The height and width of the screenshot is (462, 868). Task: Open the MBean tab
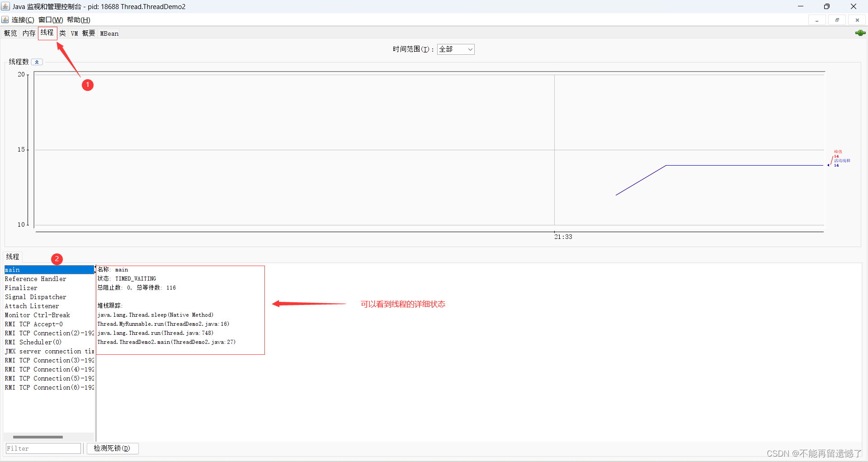click(109, 33)
